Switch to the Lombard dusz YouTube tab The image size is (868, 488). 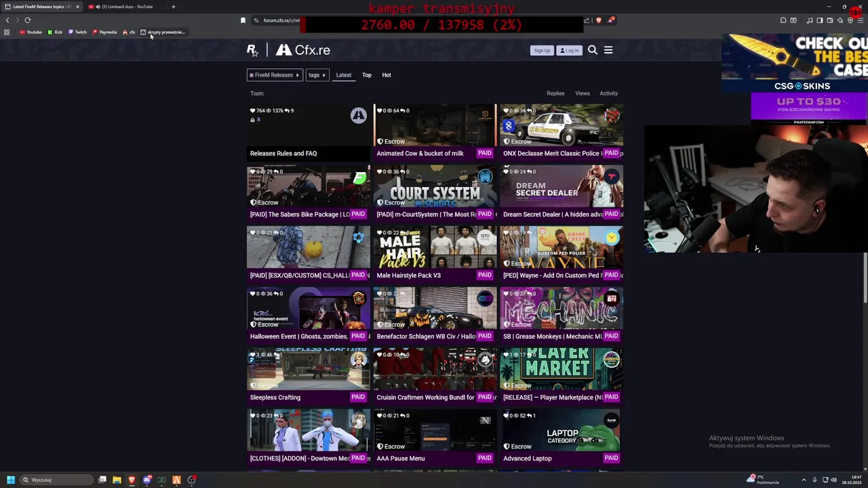point(125,7)
